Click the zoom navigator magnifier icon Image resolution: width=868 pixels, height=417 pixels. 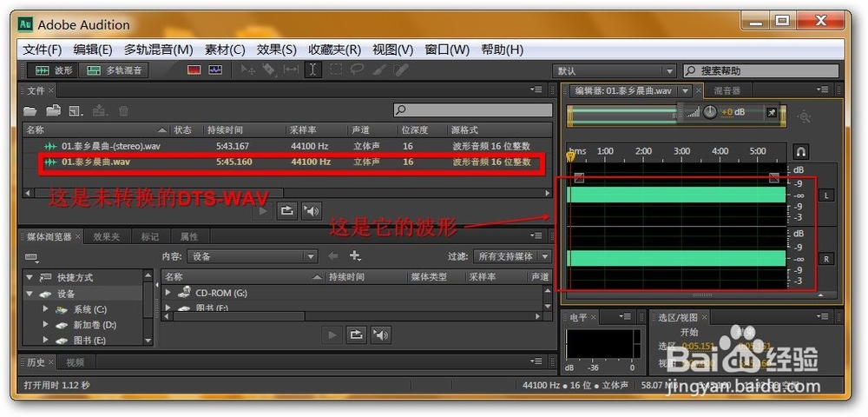[804, 116]
